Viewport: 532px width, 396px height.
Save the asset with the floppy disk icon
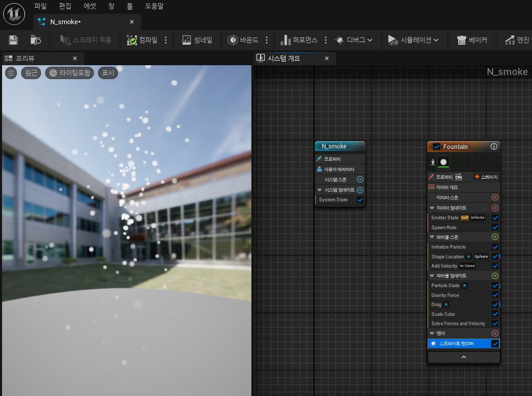tap(13, 40)
